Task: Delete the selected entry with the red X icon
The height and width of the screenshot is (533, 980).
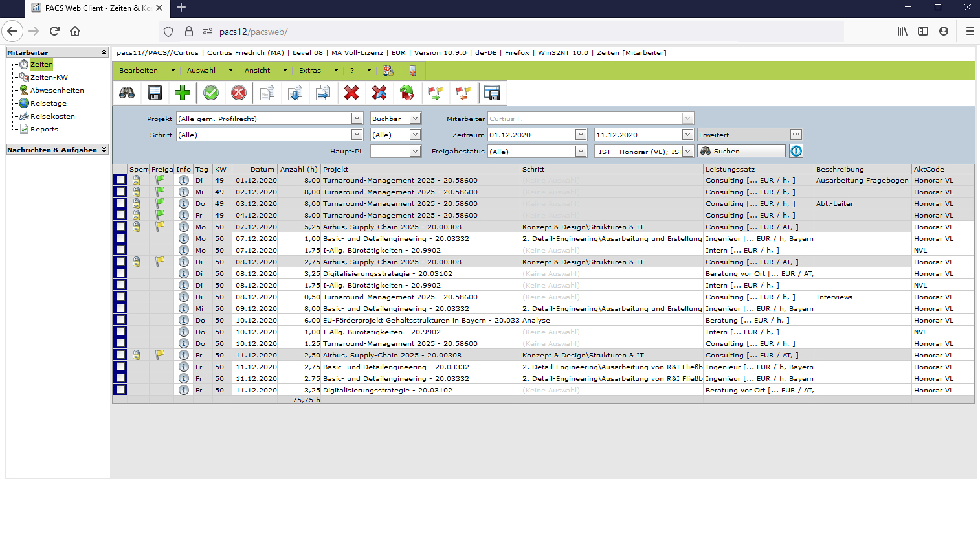Action: click(x=351, y=93)
